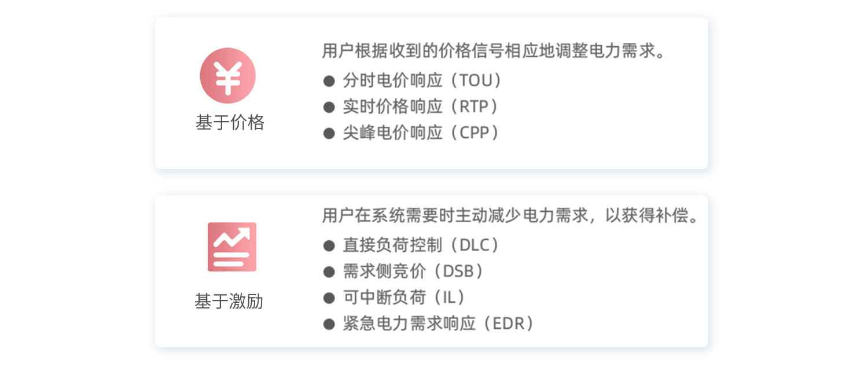The image size is (868, 367).
Task: Click the bullet dot beside 需求侧竞价
Action: click(329, 271)
